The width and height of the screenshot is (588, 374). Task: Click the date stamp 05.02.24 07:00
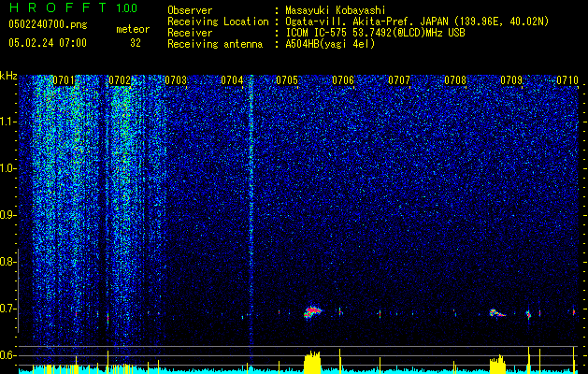click(48, 43)
